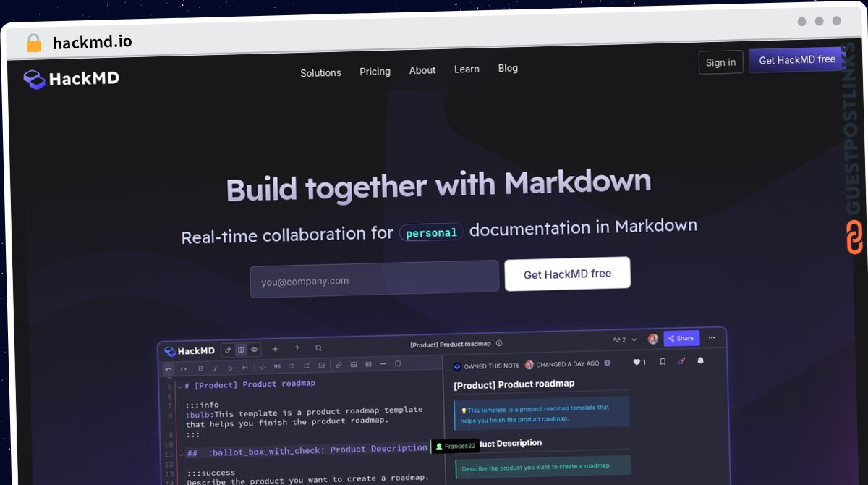Click the insert link icon
Viewport: 868px width, 485px height.
(339, 365)
